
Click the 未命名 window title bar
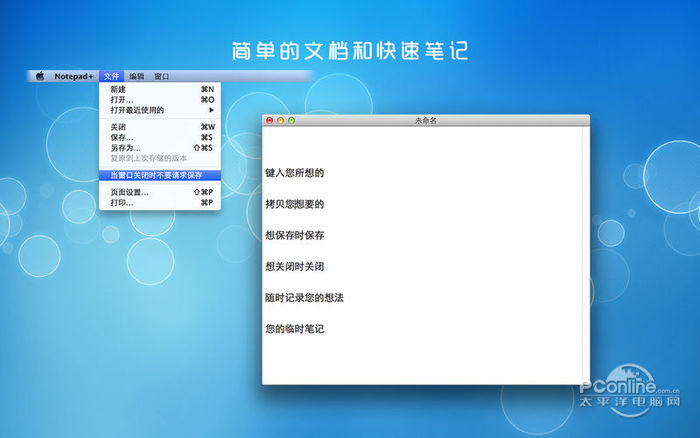click(x=426, y=120)
